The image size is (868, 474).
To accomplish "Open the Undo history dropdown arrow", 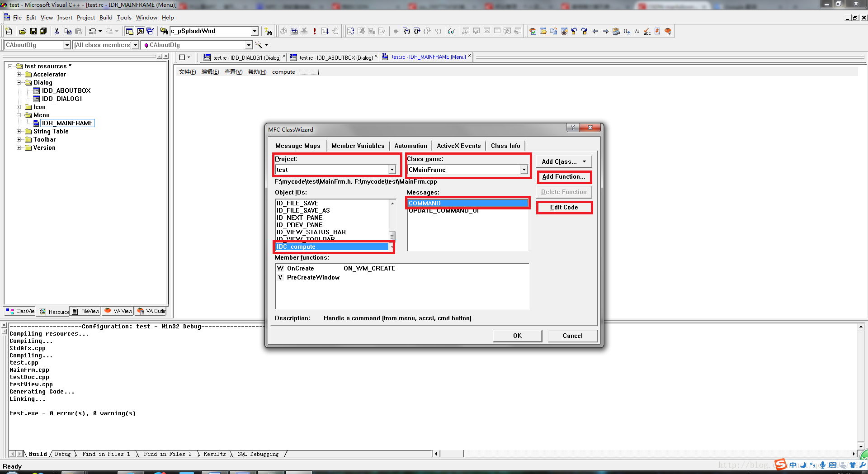I will click(x=100, y=31).
